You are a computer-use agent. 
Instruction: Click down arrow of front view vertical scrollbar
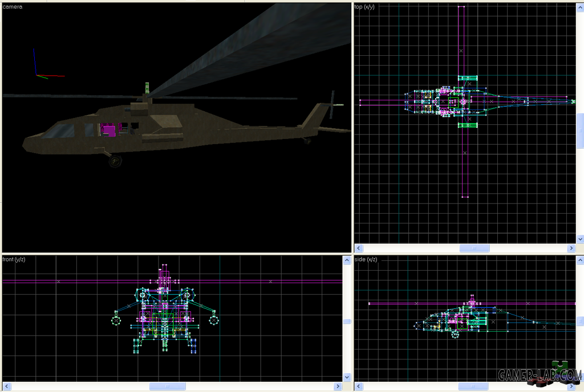(347, 377)
